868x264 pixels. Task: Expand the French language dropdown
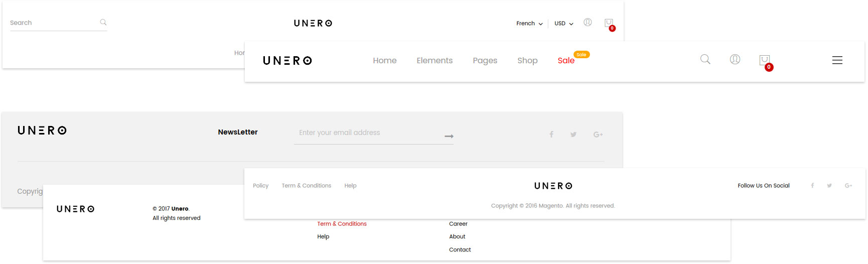pos(529,24)
